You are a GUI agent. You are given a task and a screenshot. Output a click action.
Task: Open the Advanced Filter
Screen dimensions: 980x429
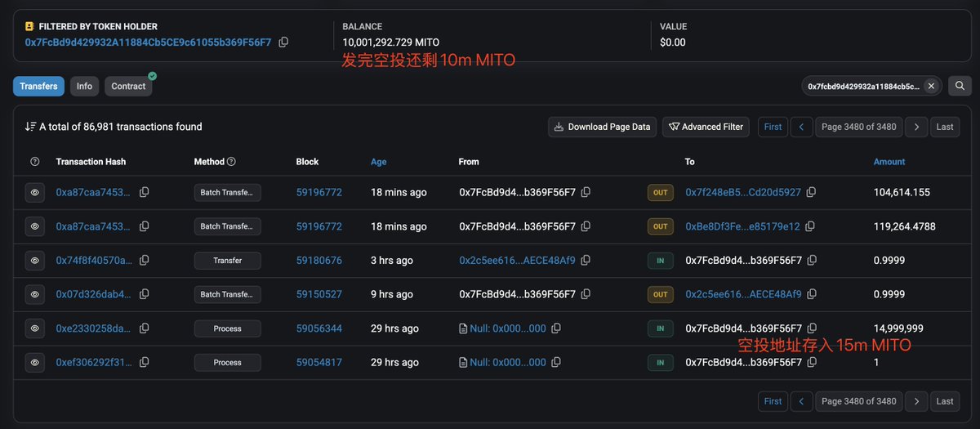(706, 127)
